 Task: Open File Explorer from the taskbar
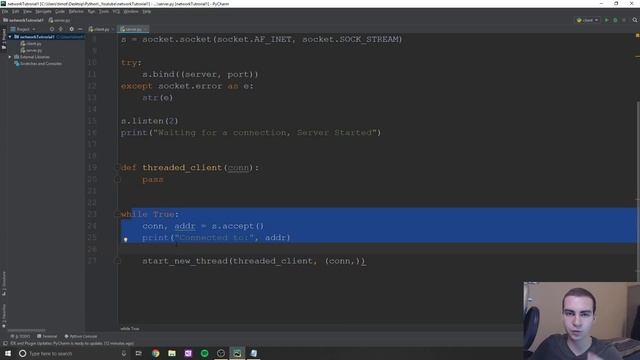[x=172, y=353]
